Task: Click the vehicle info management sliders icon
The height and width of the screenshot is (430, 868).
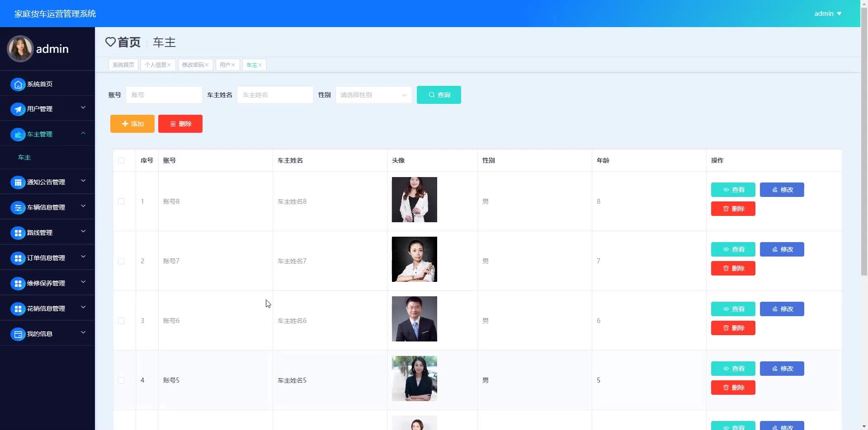Action: tap(18, 208)
